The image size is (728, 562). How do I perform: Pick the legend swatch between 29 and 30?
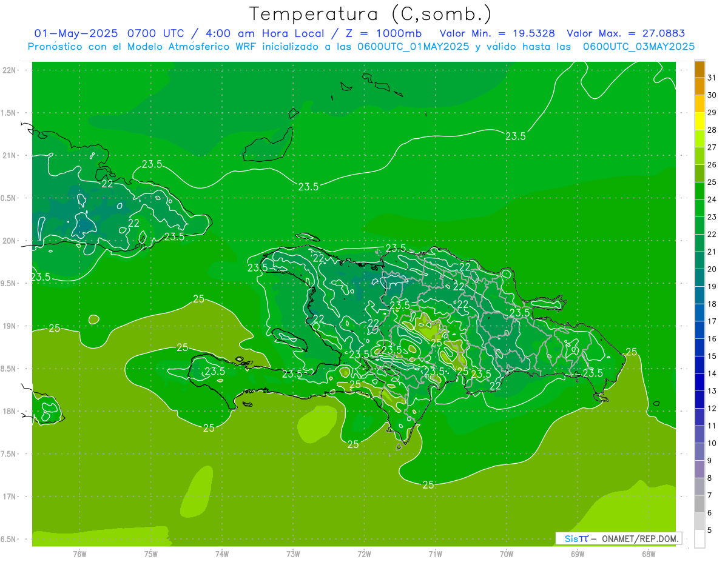[x=699, y=104]
